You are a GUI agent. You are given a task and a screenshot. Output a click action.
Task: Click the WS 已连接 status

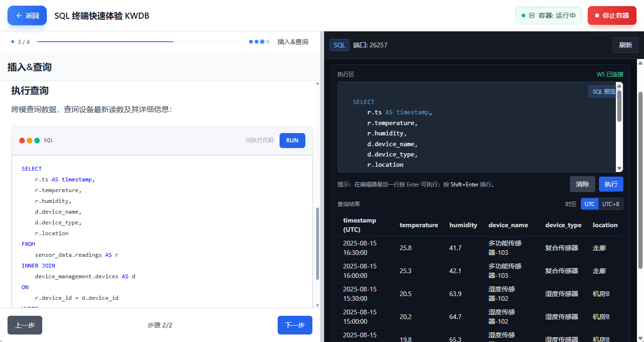[610, 74]
